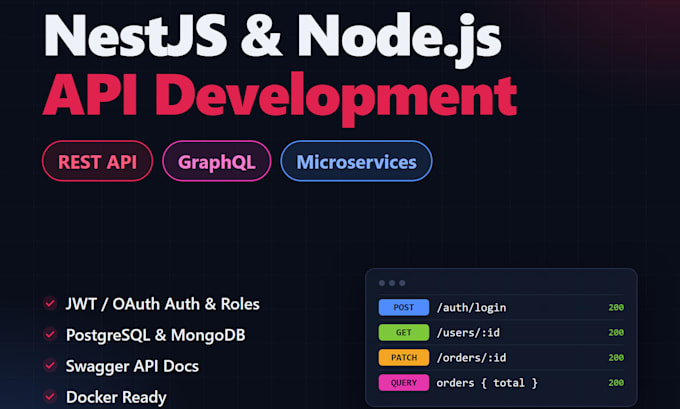Click the check icon beside Docker Ready

[x=50, y=396]
